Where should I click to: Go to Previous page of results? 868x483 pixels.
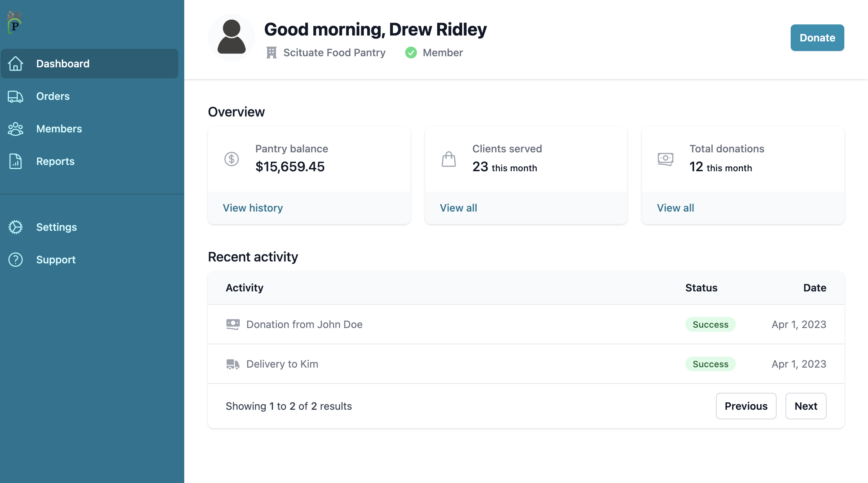click(x=746, y=406)
